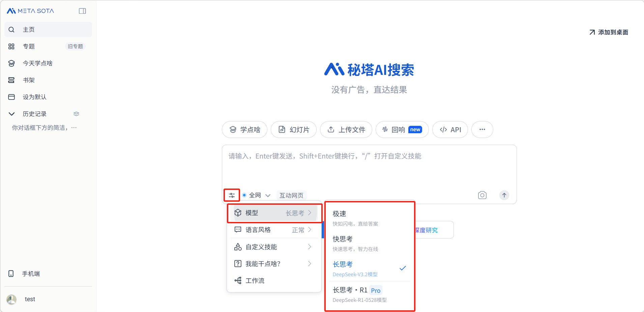Open the 自定义技能 menu item
Screen dimensions: 644x312
[x=273, y=247]
